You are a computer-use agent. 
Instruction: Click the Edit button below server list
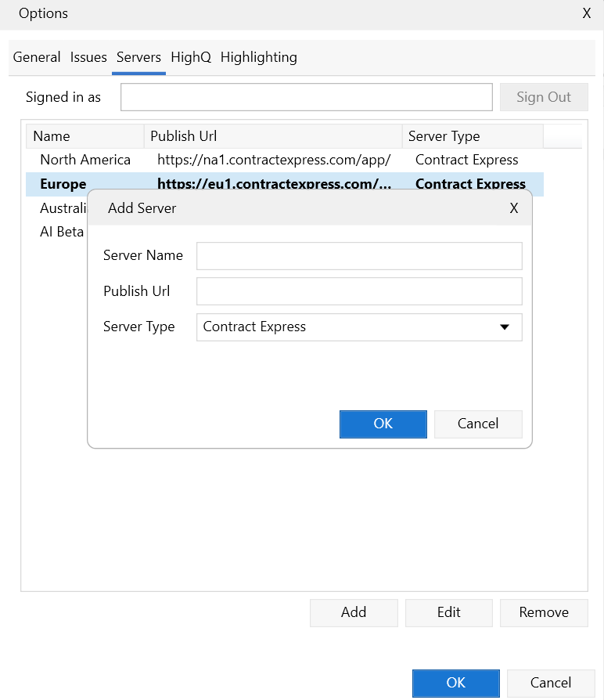tap(448, 612)
